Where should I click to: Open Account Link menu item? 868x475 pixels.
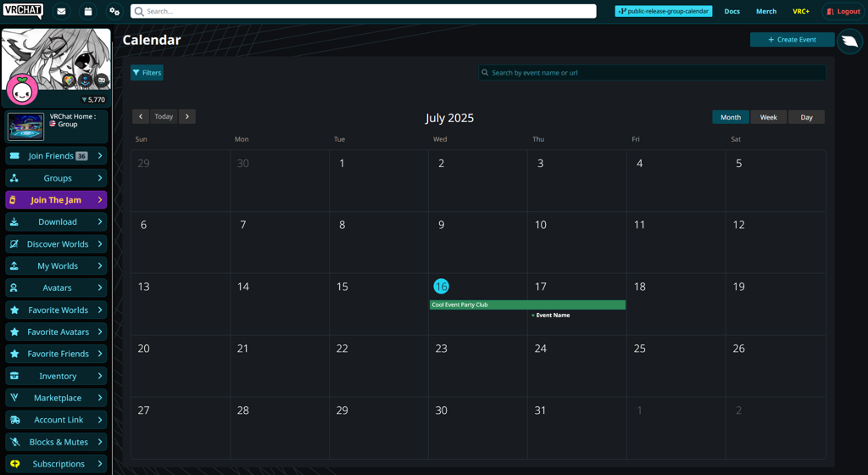point(56,420)
